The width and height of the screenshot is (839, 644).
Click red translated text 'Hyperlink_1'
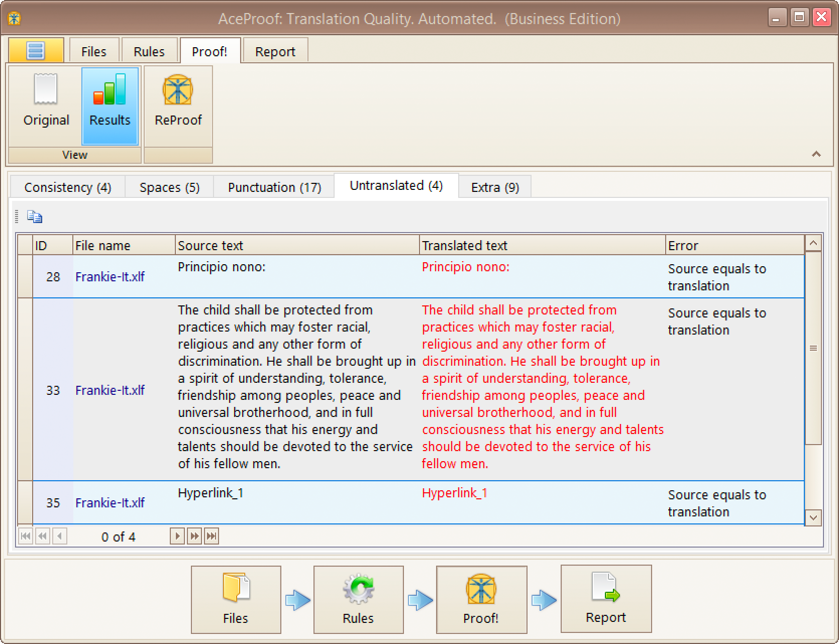pyautogui.click(x=455, y=493)
